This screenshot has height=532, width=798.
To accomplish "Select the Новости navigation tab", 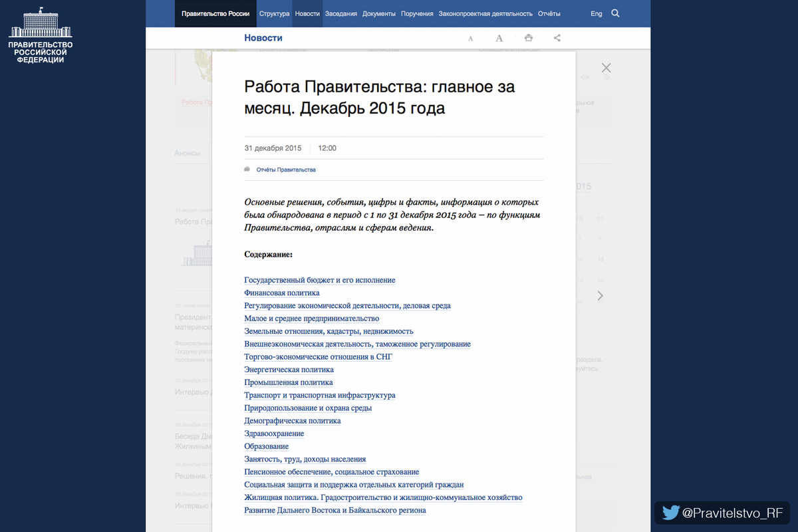I will pos(307,13).
